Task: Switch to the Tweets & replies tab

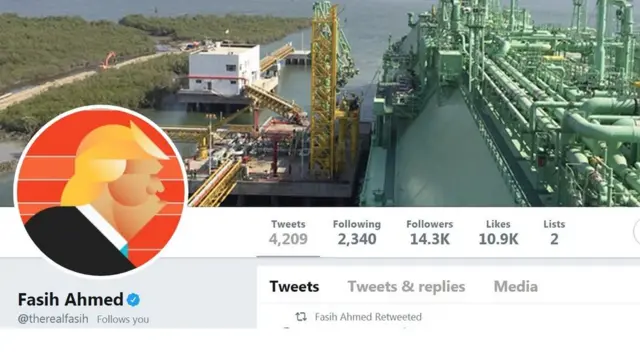Action: [x=406, y=287]
